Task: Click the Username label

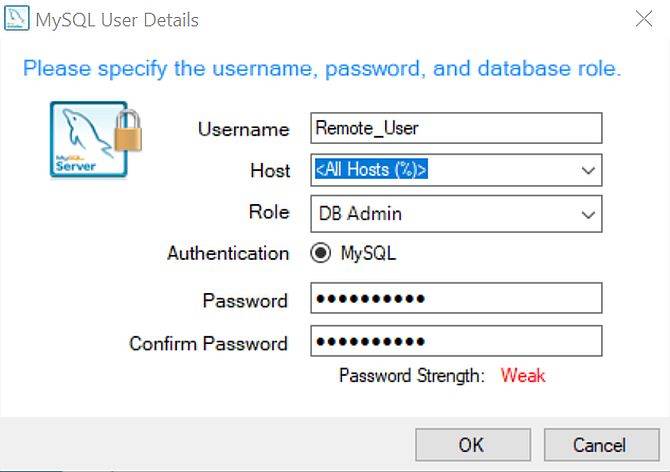Action: click(x=243, y=130)
